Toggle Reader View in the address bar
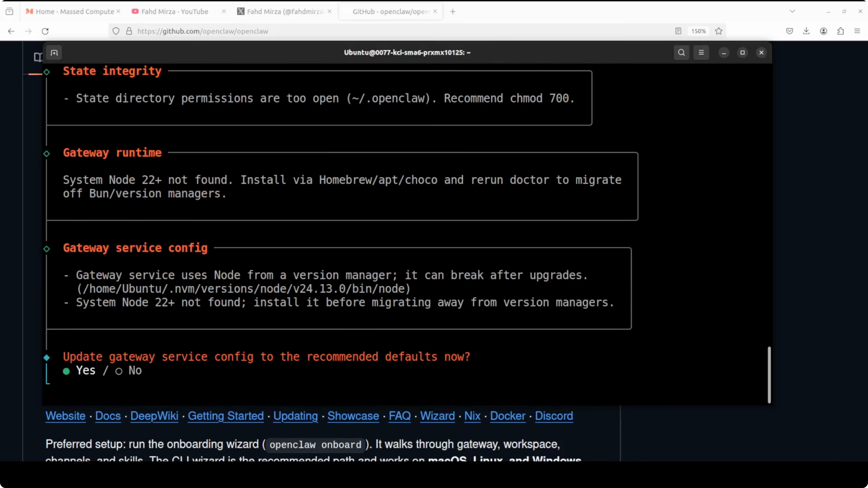868x488 pixels. 678,31
